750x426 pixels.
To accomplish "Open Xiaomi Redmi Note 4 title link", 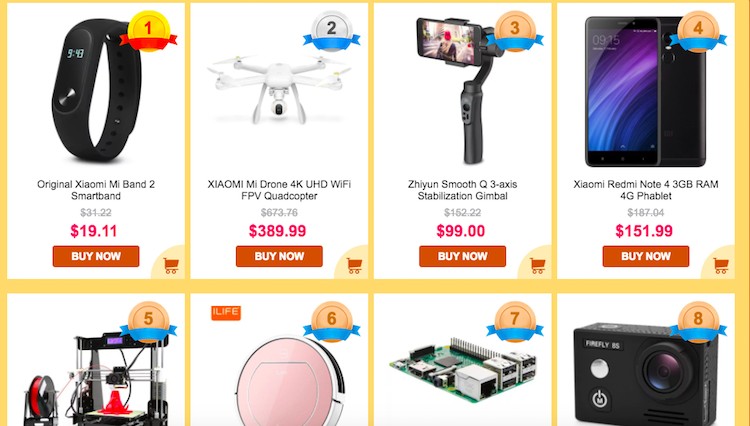I will click(x=646, y=190).
